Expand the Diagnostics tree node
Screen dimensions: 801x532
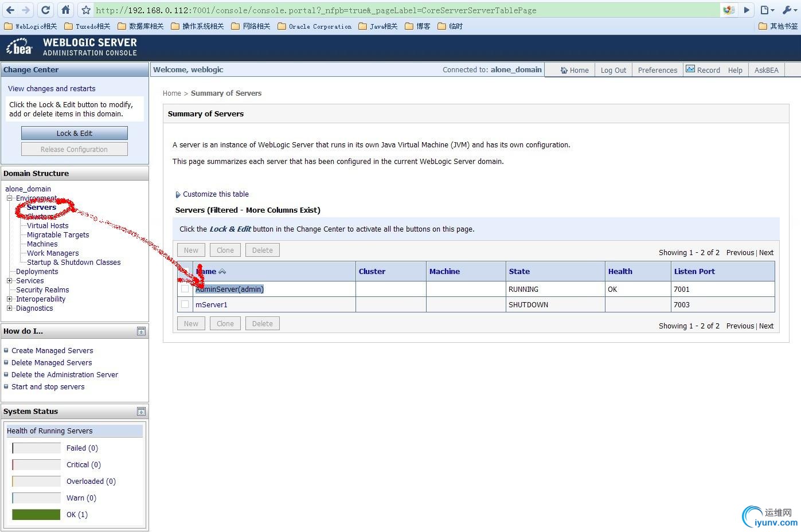coord(9,308)
